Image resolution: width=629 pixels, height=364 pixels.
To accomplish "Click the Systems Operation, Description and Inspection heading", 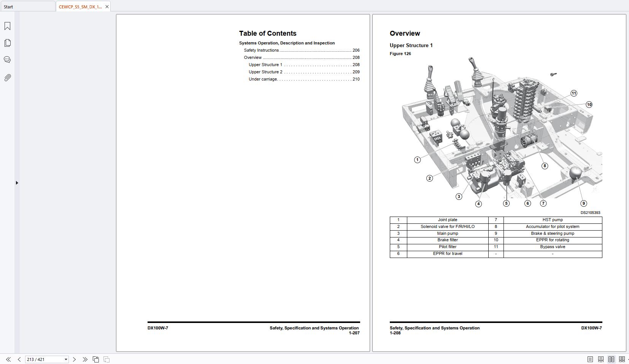I will pyautogui.click(x=287, y=43).
